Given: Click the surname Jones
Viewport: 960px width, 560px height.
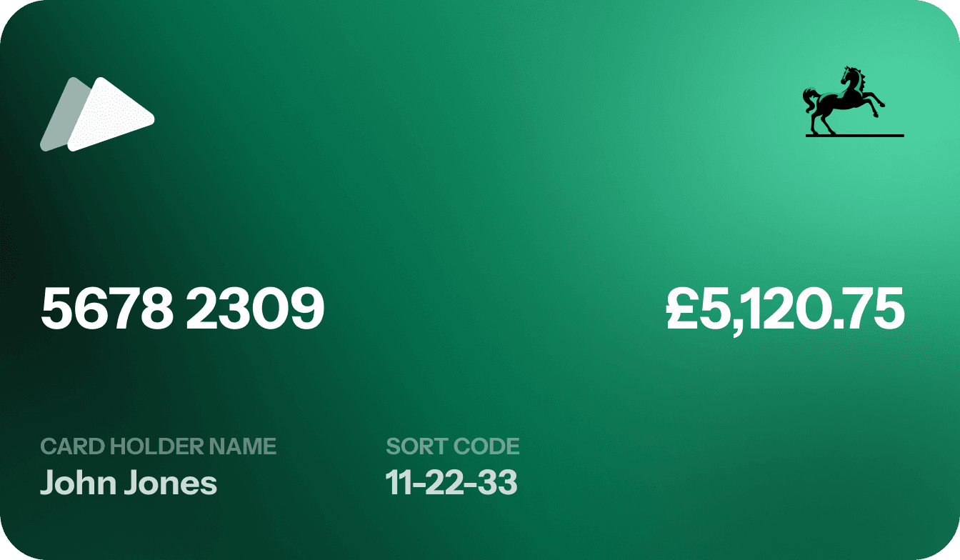Looking at the screenshot, I should coord(170,483).
